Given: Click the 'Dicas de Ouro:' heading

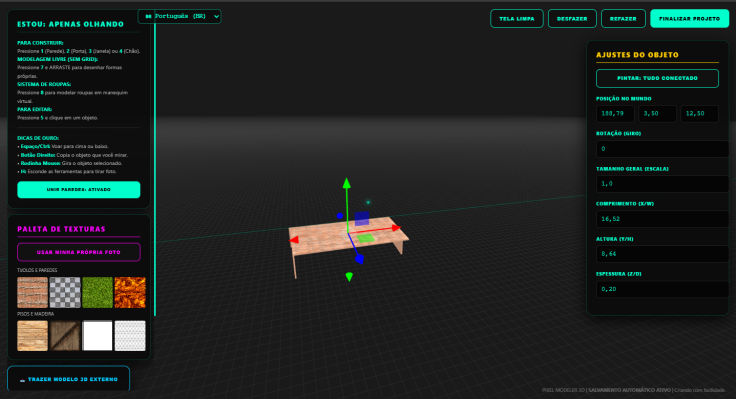Looking at the screenshot, I should (x=38, y=138).
